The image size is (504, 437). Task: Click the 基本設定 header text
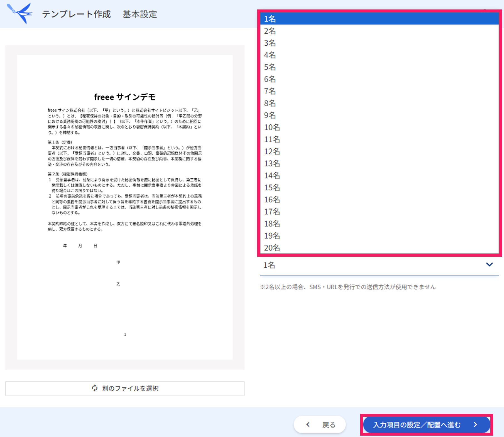coord(140,14)
